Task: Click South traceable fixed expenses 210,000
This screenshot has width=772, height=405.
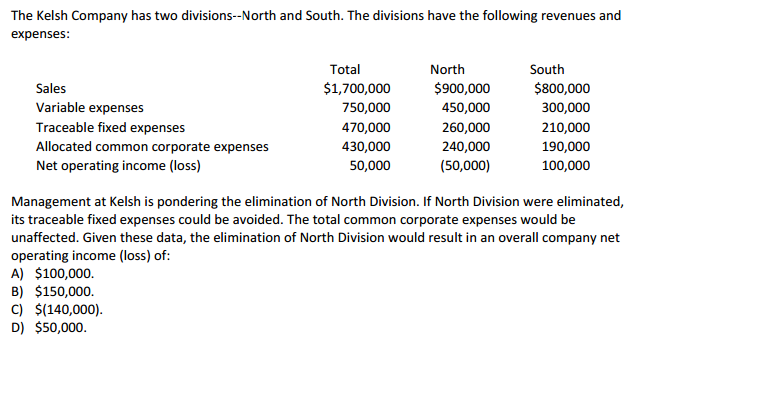Action: tap(566, 127)
